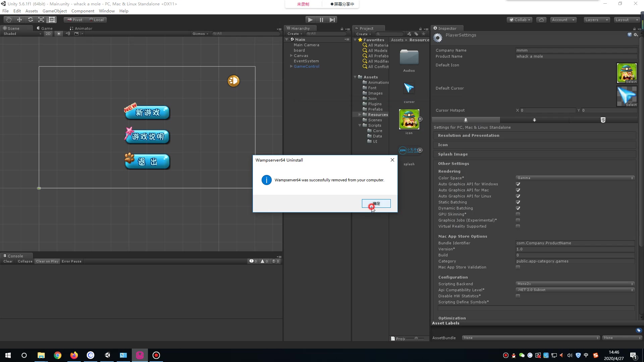Select the Rotate tool

[30, 20]
